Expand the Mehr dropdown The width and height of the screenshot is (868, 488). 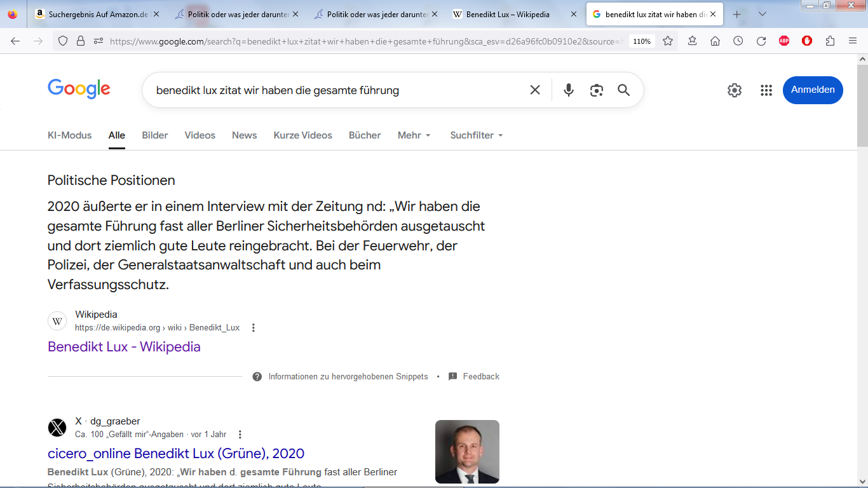(x=414, y=135)
